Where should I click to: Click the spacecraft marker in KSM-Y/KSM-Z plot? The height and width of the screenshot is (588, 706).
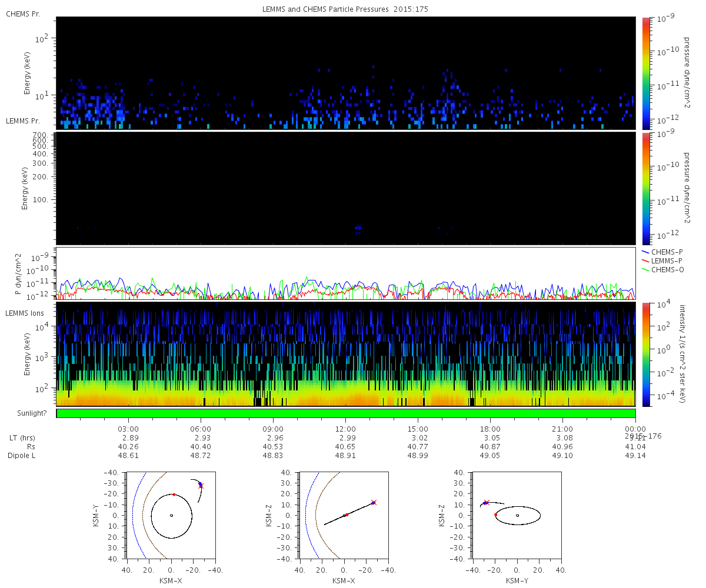pos(486,503)
